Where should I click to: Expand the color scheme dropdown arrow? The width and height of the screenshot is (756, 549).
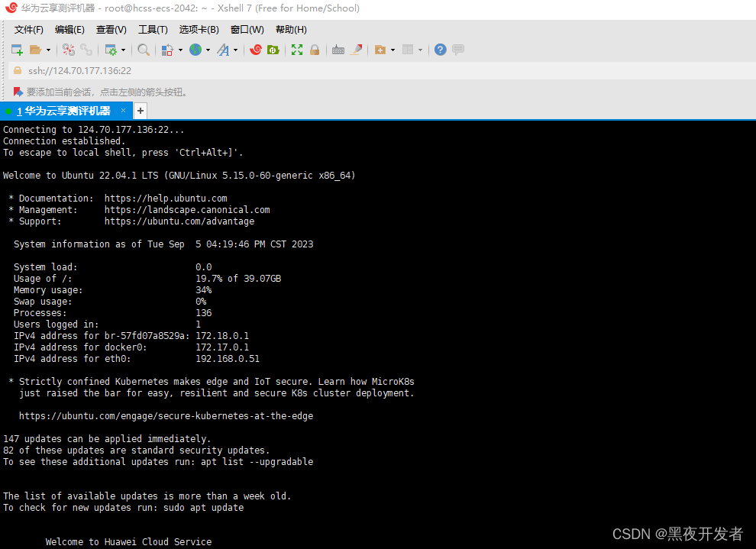(x=180, y=50)
